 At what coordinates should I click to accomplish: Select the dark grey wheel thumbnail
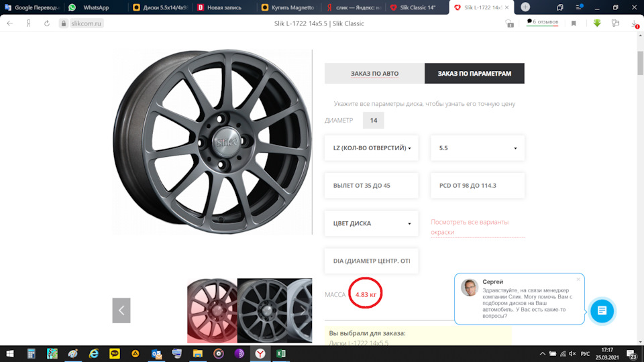(x=262, y=310)
